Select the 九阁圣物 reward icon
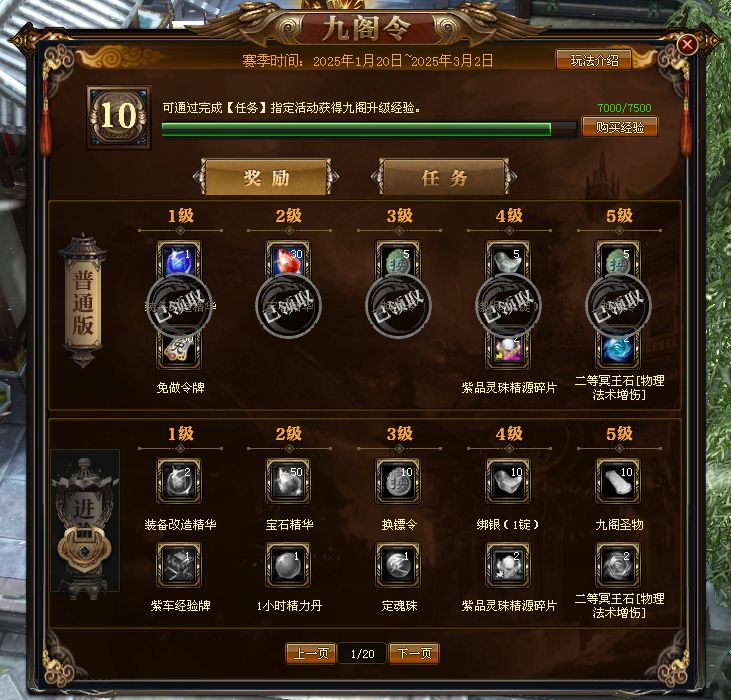 click(618, 481)
